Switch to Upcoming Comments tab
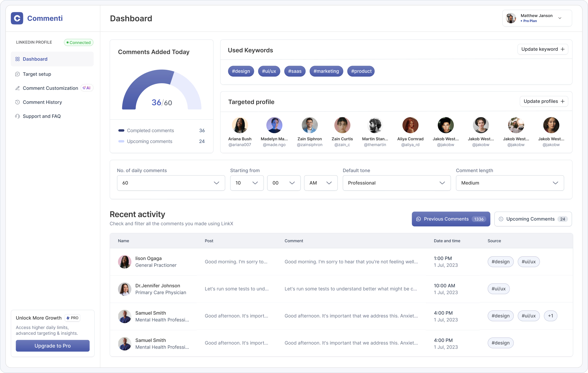This screenshot has width=588, height=373. pos(533,219)
